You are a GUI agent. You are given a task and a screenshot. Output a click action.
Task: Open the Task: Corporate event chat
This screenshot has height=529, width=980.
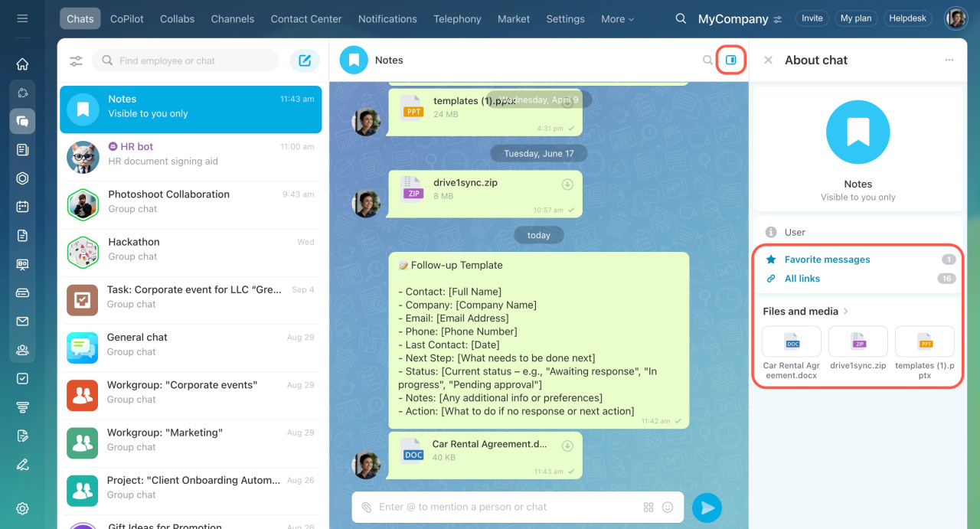point(191,300)
